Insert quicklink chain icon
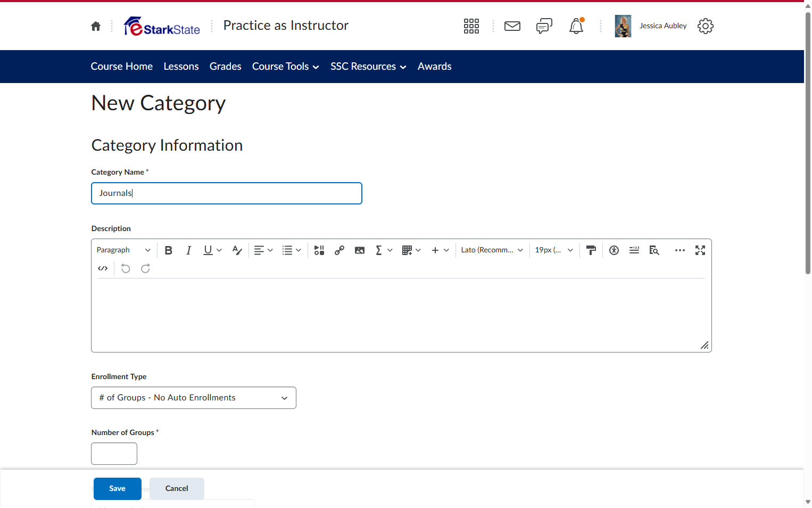 [339, 250]
